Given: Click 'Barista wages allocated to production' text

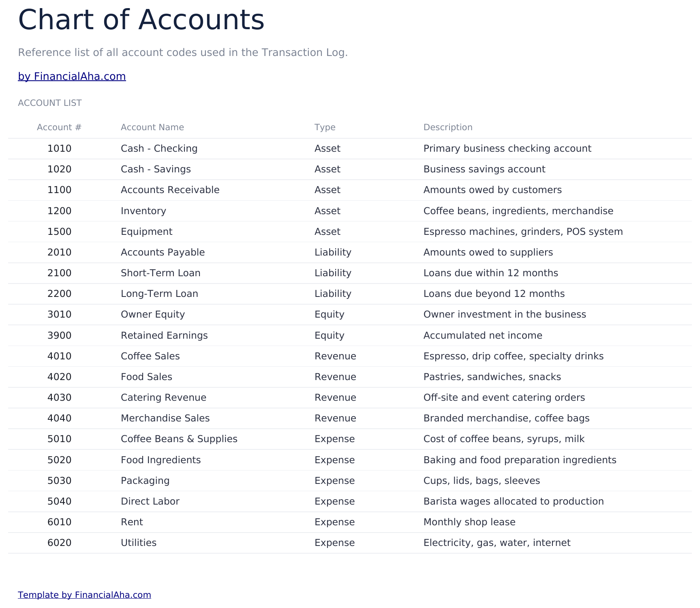Looking at the screenshot, I should point(514,501).
